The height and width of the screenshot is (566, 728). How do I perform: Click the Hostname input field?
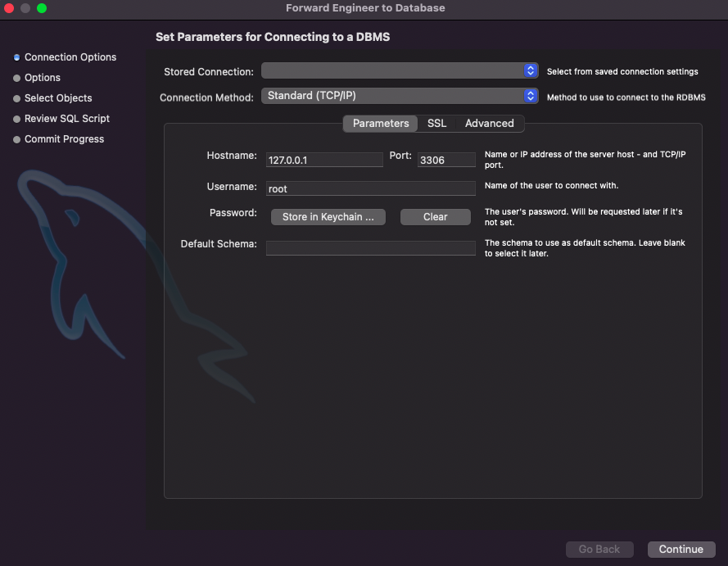click(x=324, y=161)
